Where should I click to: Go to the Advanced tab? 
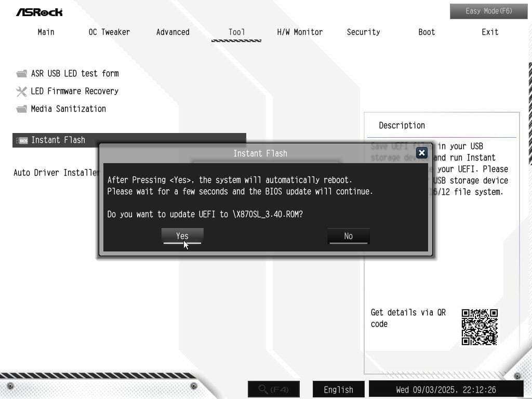click(x=173, y=32)
